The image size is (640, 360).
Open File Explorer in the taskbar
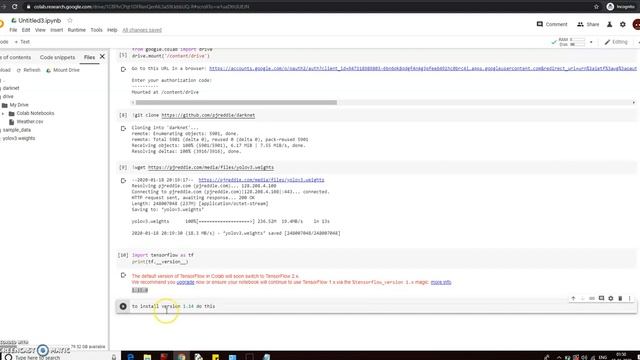(147, 356)
